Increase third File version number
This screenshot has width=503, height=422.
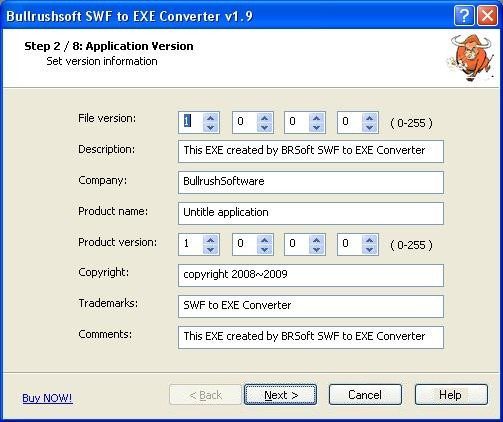click(316, 118)
